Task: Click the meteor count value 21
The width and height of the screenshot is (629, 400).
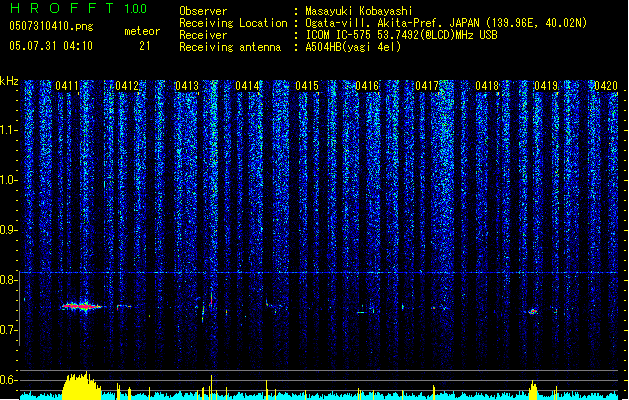Action: [145, 46]
